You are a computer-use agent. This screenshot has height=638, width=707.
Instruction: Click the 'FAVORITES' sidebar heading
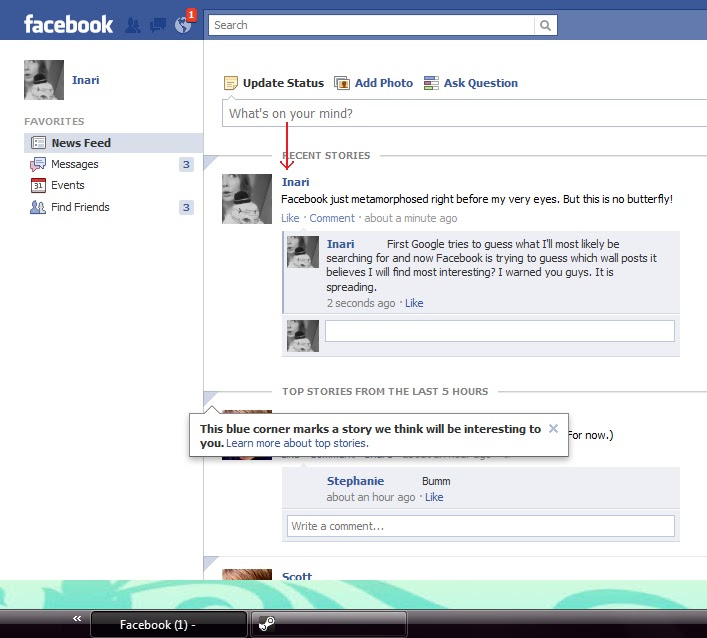54,121
